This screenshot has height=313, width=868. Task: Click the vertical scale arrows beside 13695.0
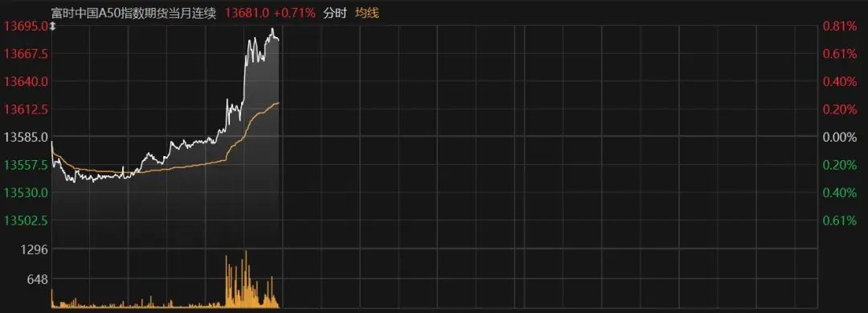click(x=53, y=26)
